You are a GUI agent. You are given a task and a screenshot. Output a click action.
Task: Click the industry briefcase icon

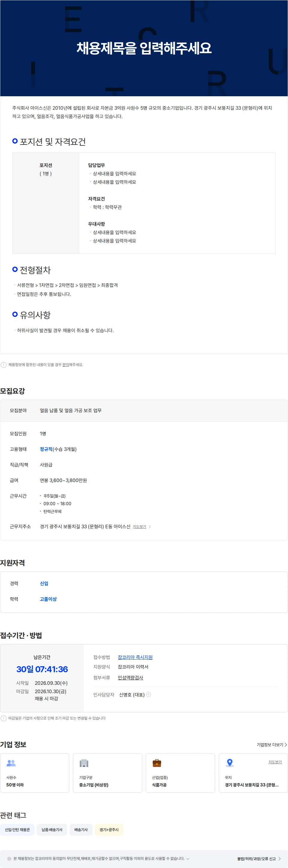coord(157,763)
